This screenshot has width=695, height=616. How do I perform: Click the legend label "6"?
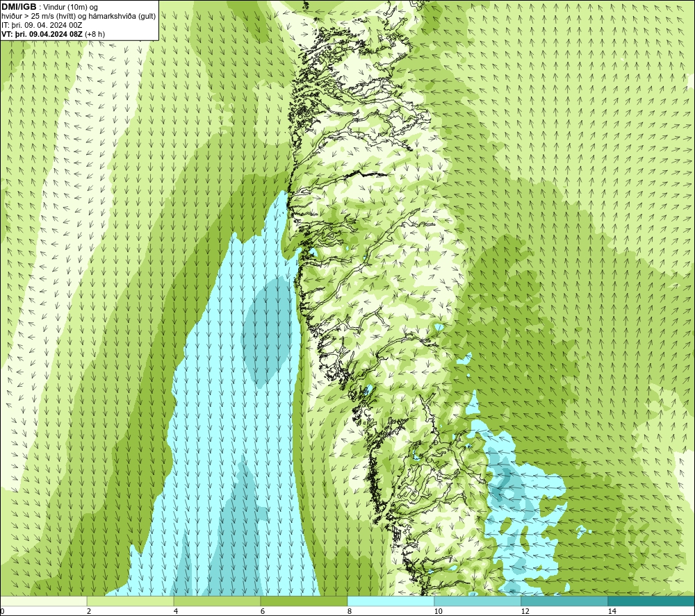click(263, 612)
